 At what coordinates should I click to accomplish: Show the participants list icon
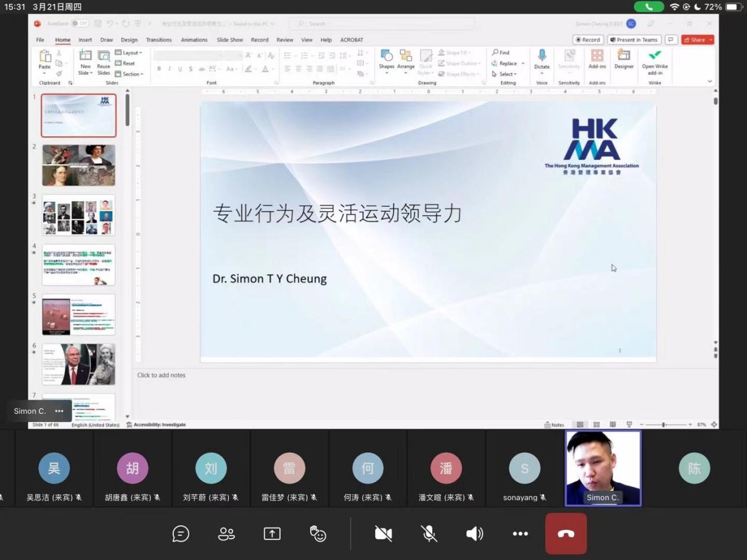tap(226, 533)
